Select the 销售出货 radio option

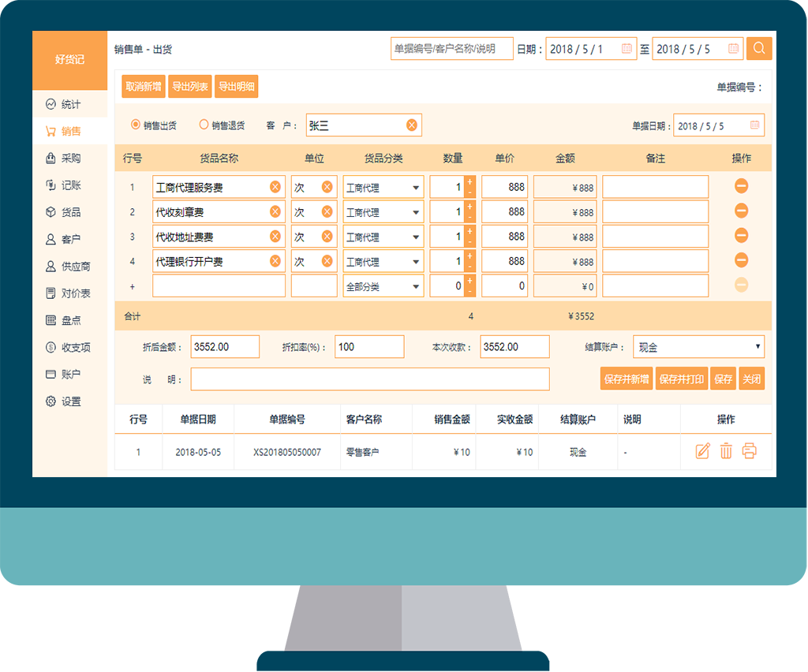point(136,125)
